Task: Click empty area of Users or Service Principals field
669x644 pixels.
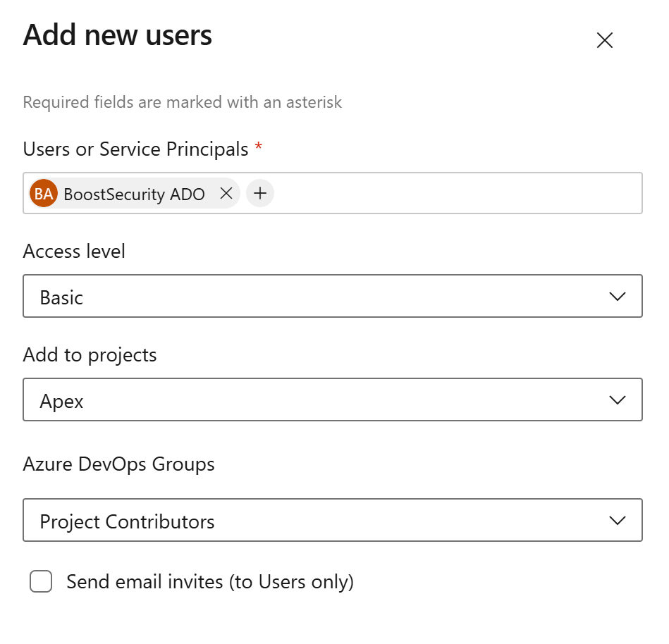Action: [x=458, y=194]
